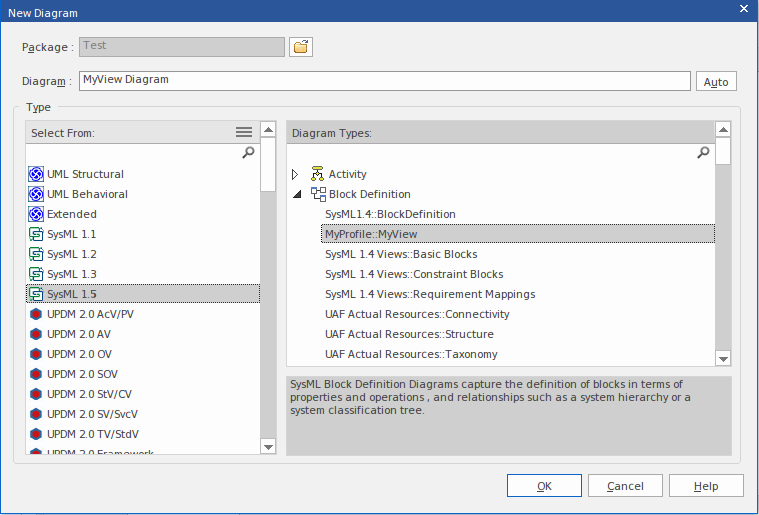Collapse the Block Definition tree node
Viewport: 759px width, 515px height.
point(296,194)
